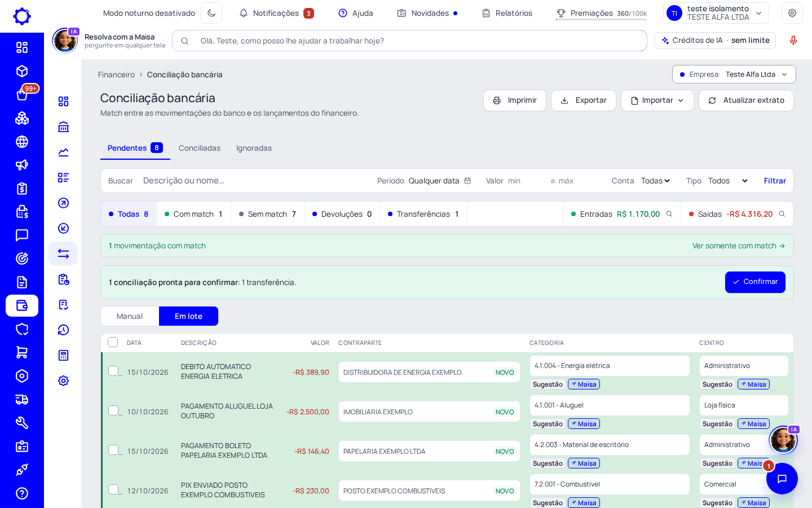The image size is (812, 508).
Task: Open the line chart icon in submenu
Action: coord(63,152)
